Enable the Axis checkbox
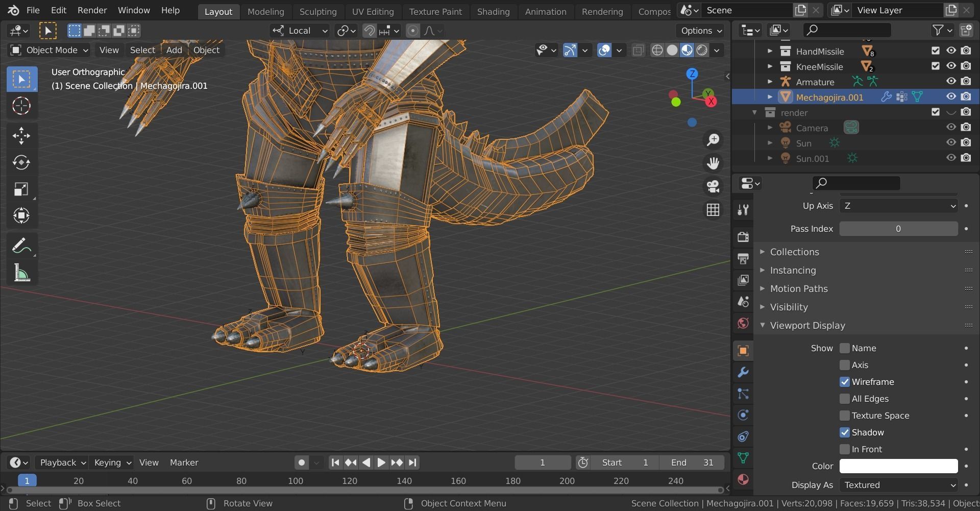Viewport: 980px width, 511px height. pyautogui.click(x=845, y=365)
